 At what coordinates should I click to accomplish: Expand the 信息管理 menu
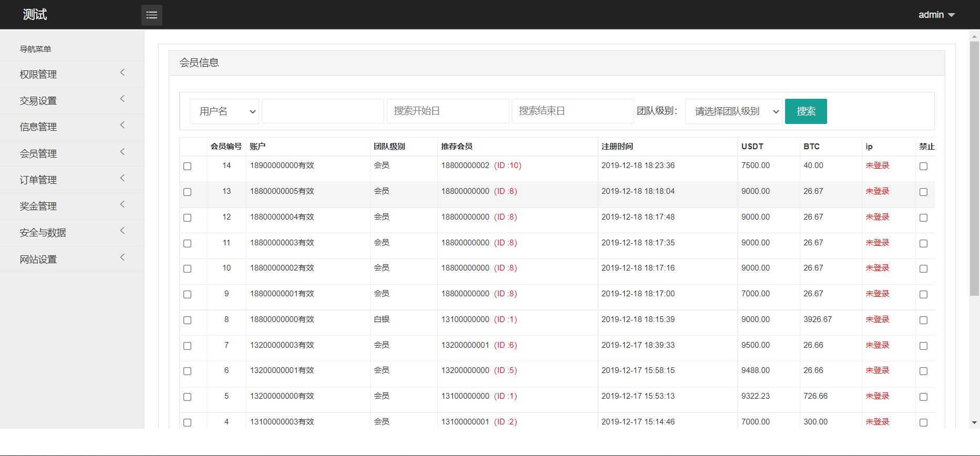coord(72,127)
